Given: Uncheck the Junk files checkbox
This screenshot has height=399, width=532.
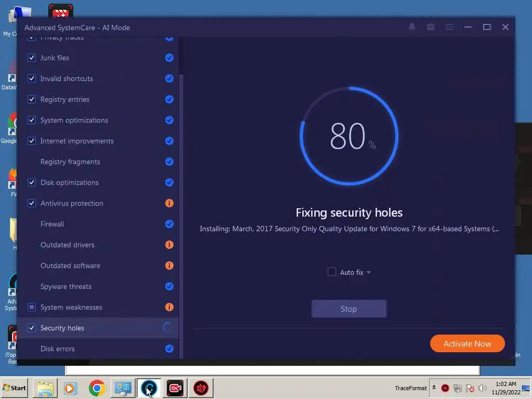Looking at the screenshot, I should click(32, 58).
